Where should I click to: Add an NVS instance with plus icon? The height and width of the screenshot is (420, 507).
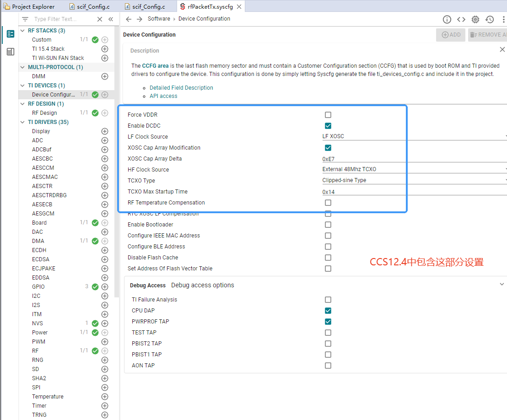105,323
